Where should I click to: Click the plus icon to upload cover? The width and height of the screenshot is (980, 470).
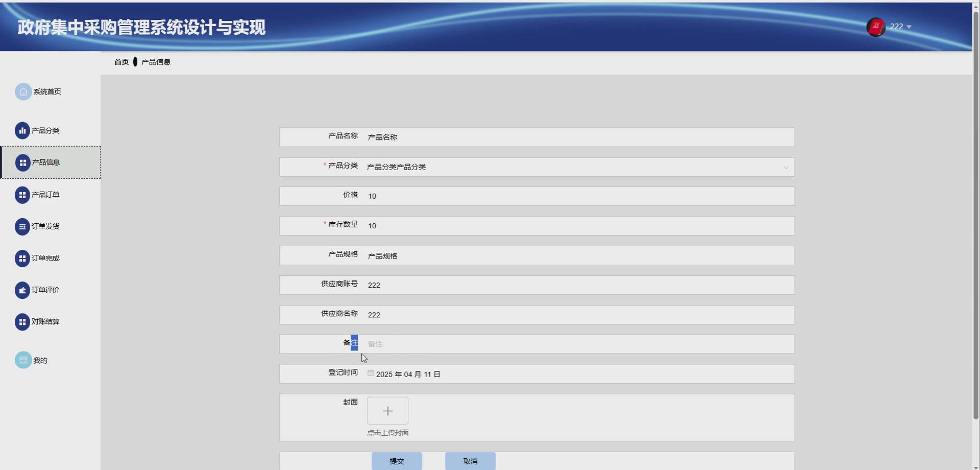click(387, 411)
